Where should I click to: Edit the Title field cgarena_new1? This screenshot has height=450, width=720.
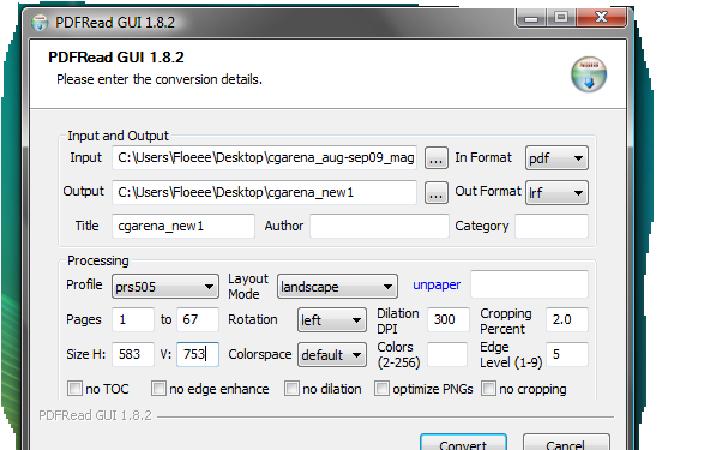[183, 226]
